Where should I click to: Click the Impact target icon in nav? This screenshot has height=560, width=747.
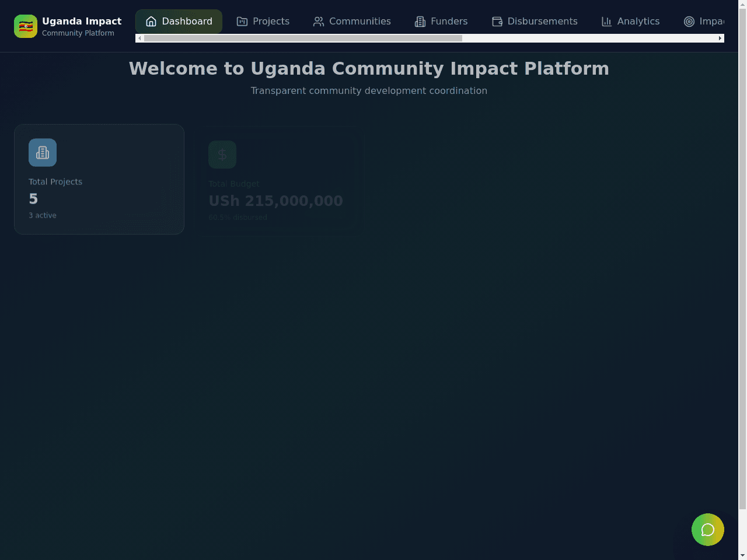click(689, 22)
